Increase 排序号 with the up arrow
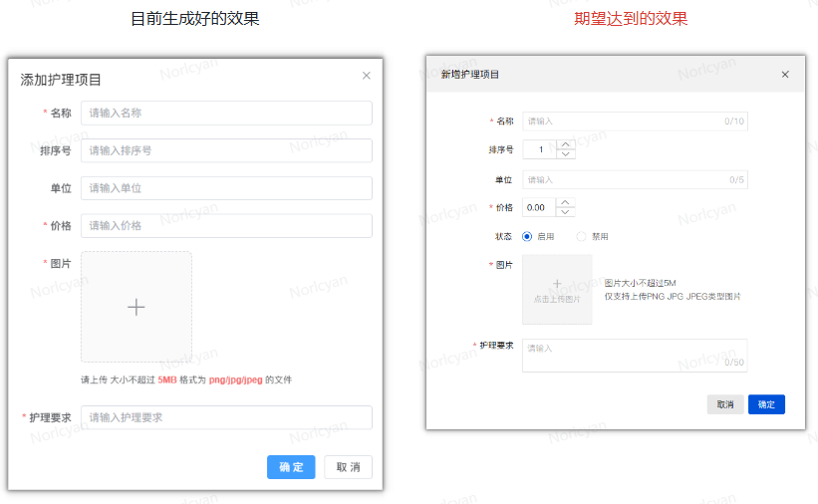 566,144
